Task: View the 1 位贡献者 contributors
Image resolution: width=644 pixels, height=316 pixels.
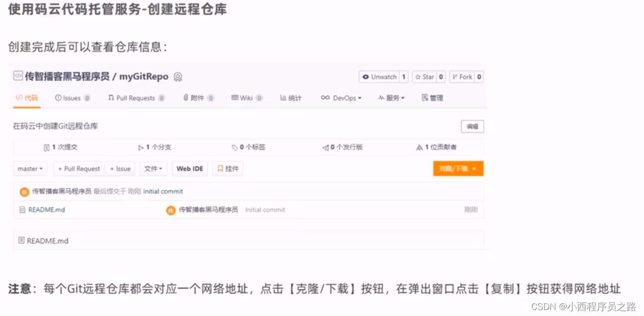Action: tap(436, 148)
